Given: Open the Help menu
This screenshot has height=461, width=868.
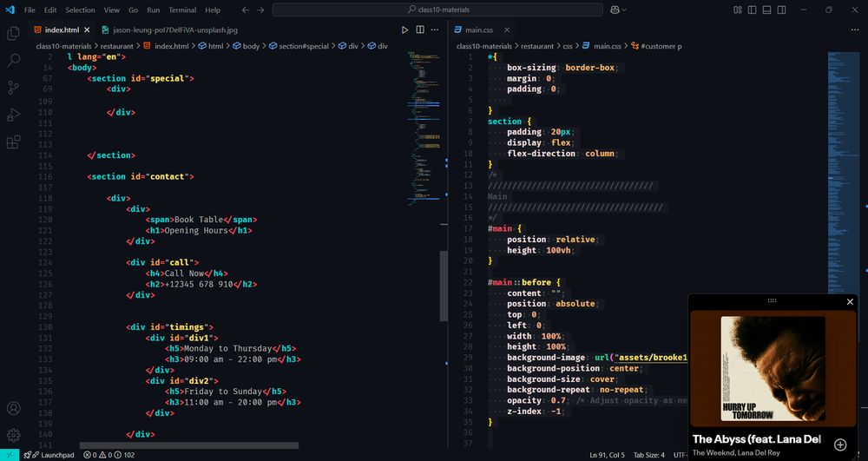Looking at the screenshot, I should click(213, 10).
